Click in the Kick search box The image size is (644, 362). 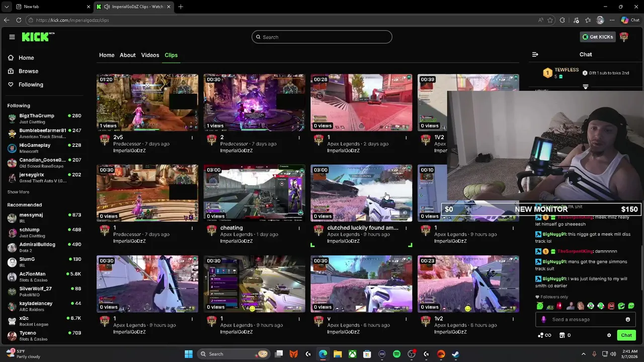tap(322, 37)
